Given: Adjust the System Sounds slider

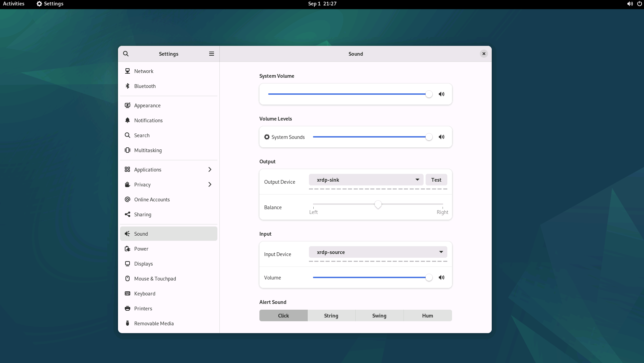Looking at the screenshot, I should coord(373,137).
